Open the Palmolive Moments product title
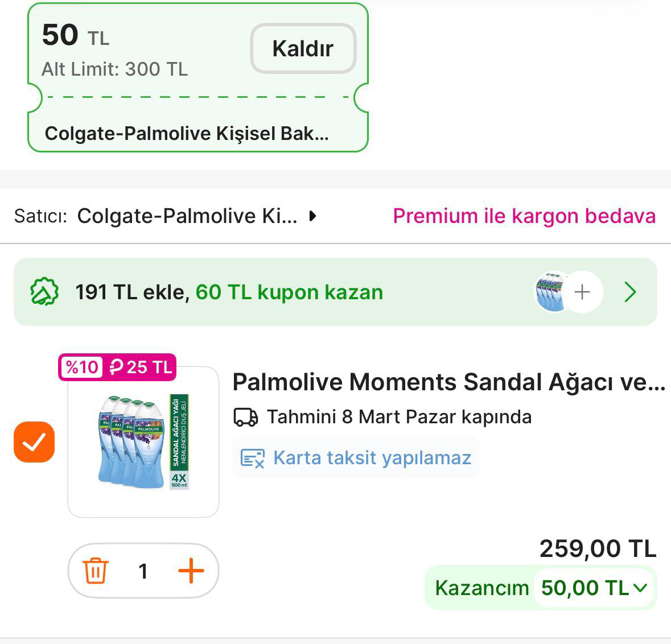 (449, 382)
